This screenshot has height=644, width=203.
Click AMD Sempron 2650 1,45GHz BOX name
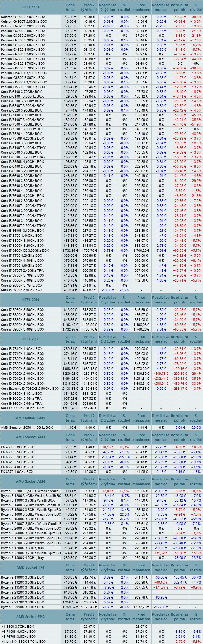(x=27, y=427)
